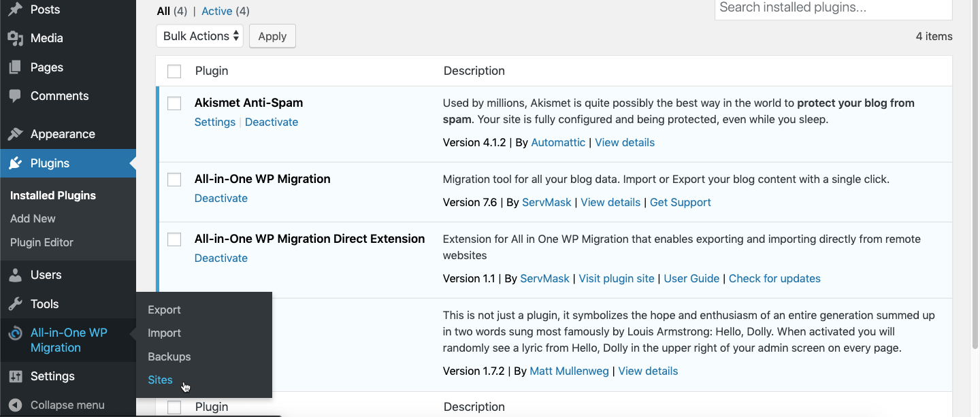Deactivate Akismet Anti-Spam

click(272, 122)
